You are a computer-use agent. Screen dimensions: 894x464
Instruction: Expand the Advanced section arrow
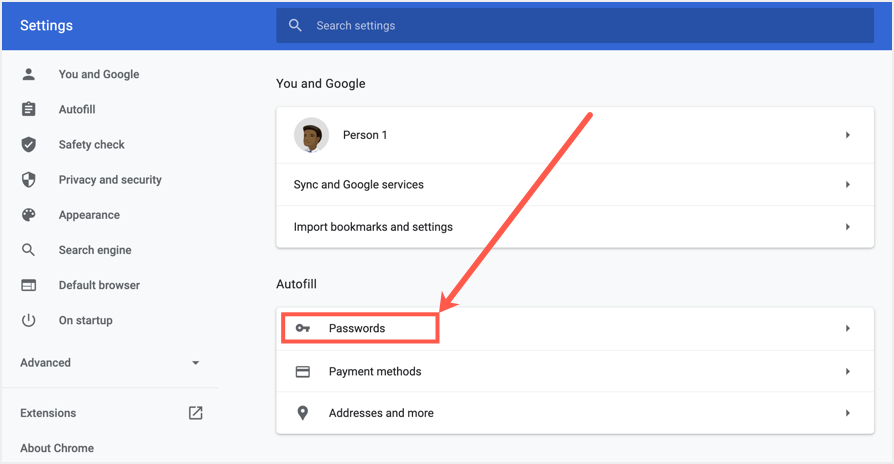(196, 363)
